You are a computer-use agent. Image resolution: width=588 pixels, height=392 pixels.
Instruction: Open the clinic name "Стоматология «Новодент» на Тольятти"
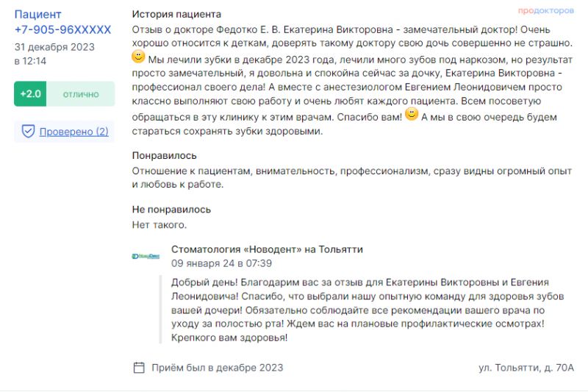pos(267,249)
